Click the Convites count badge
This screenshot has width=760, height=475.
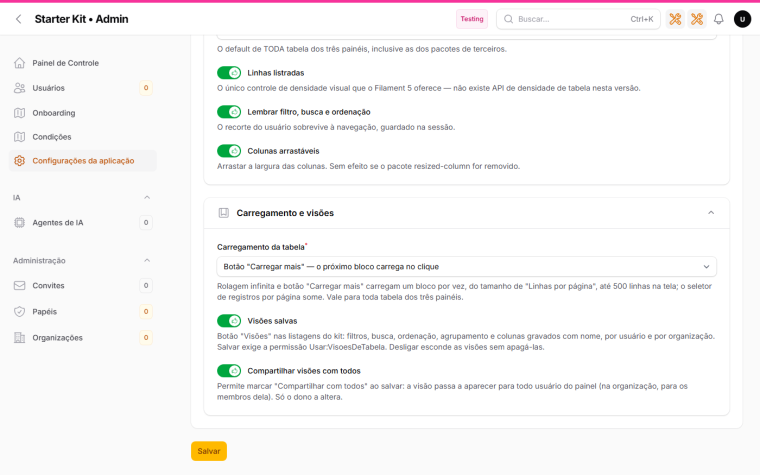(146, 285)
